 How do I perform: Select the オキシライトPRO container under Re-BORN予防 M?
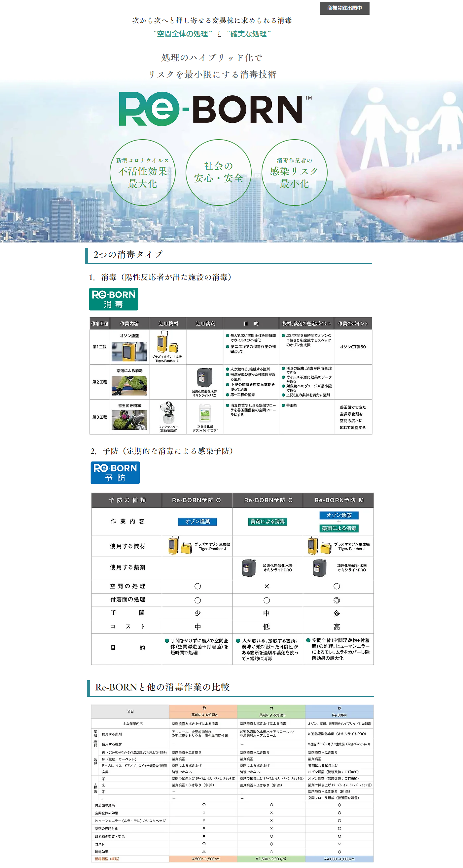point(319,568)
